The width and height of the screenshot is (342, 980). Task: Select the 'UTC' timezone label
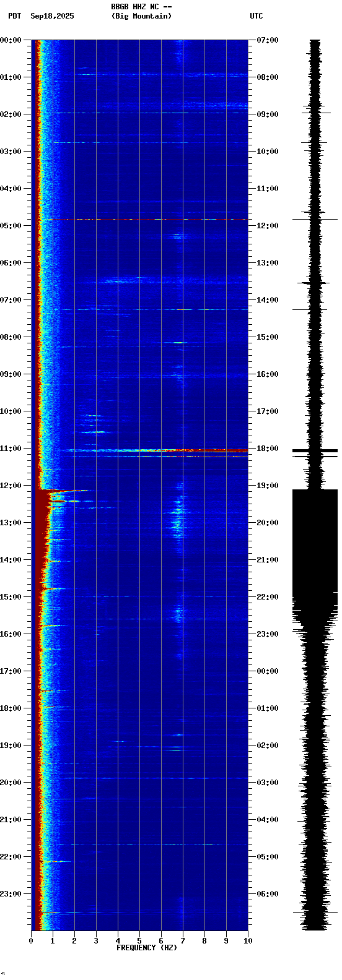click(x=256, y=16)
